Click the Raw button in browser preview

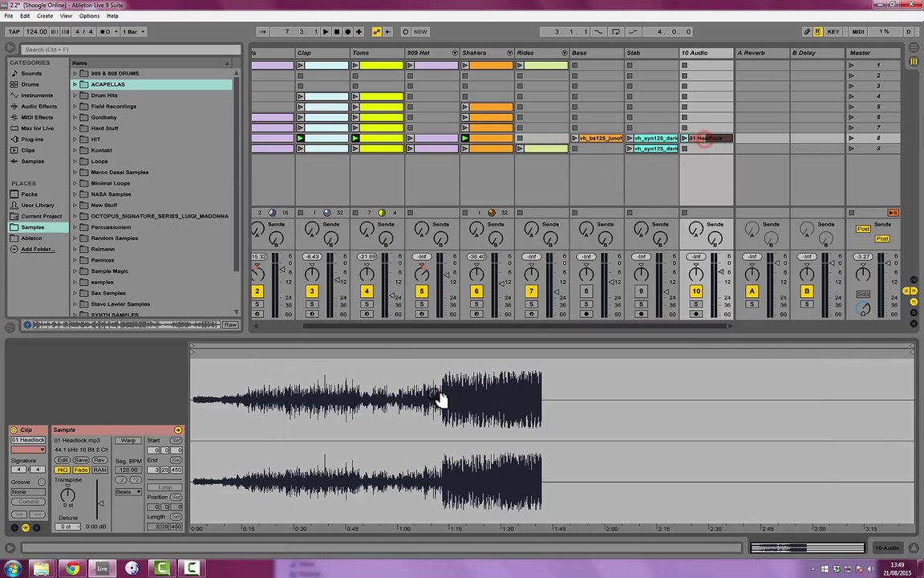click(x=230, y=325)
